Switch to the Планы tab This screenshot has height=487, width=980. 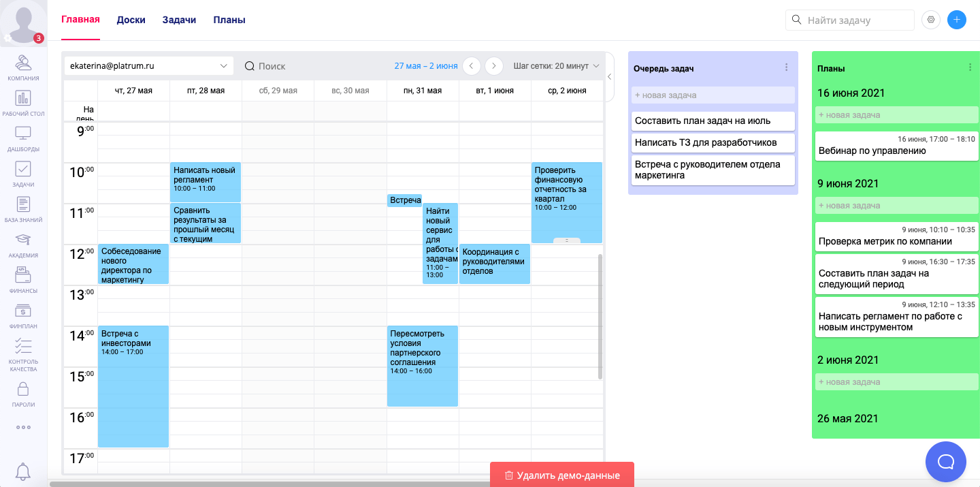[x=229, y=20]
